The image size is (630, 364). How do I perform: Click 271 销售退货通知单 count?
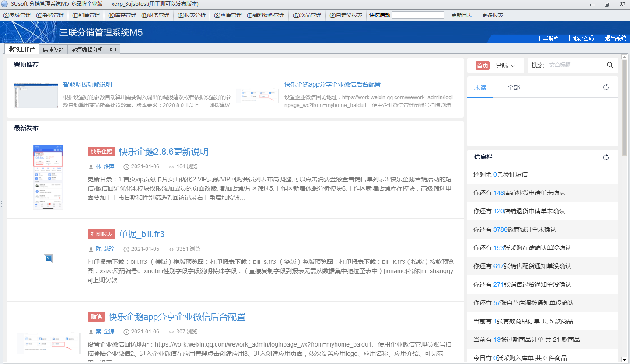tap(499, 284)
